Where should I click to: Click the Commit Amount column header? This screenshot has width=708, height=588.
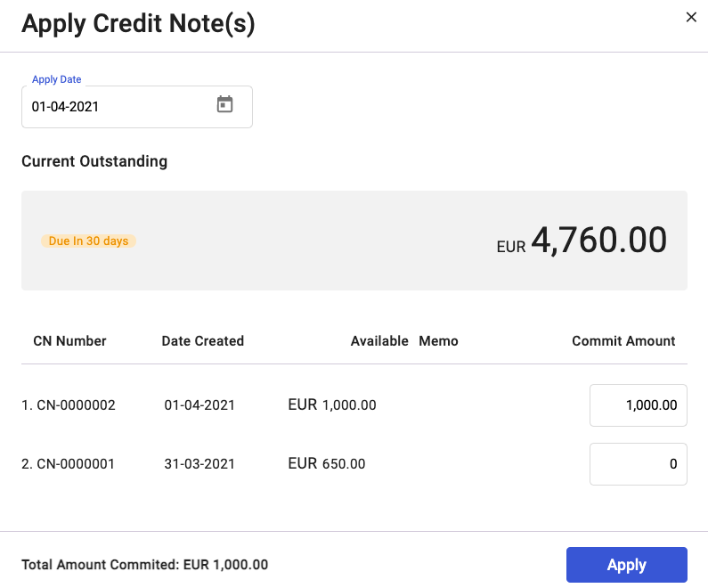pos(623,341)
